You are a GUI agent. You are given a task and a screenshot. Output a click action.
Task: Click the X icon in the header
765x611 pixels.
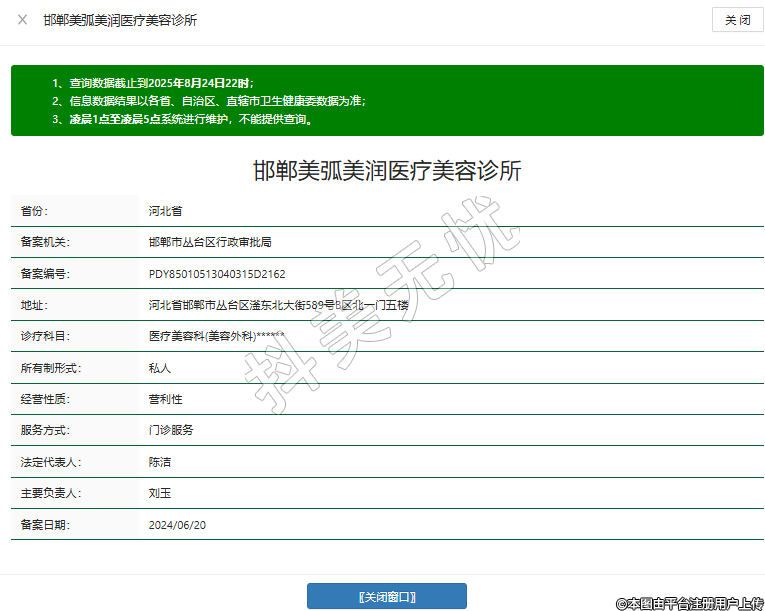tap(22, 20)
